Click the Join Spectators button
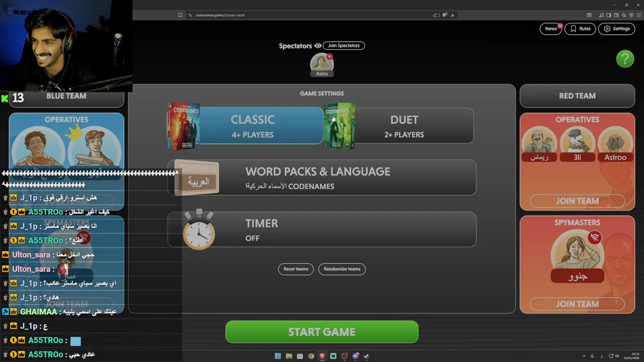 click(344, 45)
